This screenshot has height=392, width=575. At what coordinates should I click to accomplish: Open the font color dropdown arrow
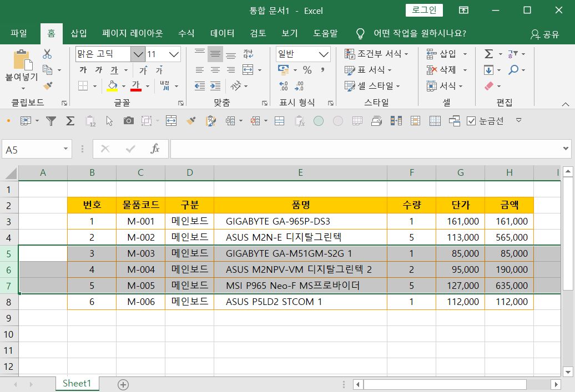pos(148,86)
